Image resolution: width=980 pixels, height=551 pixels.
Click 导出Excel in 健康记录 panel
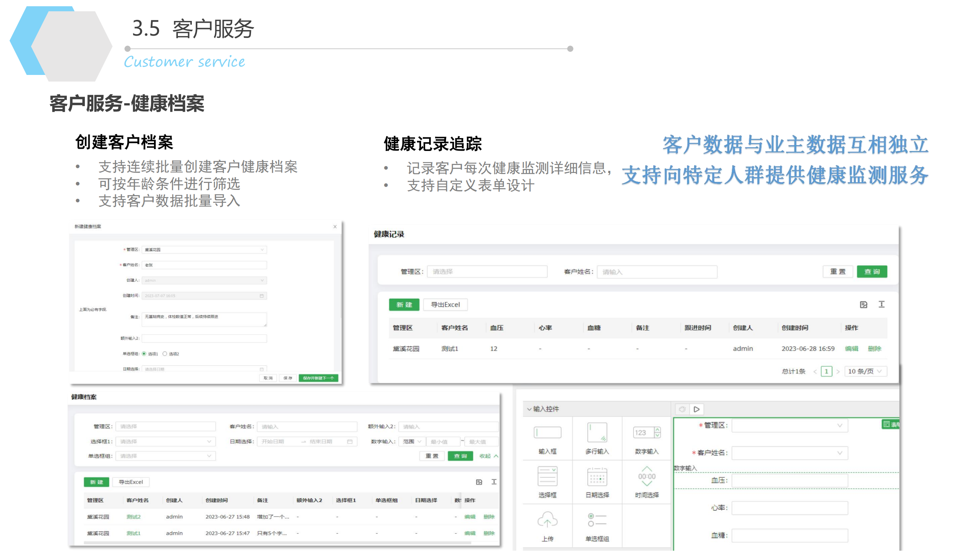(445, 305)
